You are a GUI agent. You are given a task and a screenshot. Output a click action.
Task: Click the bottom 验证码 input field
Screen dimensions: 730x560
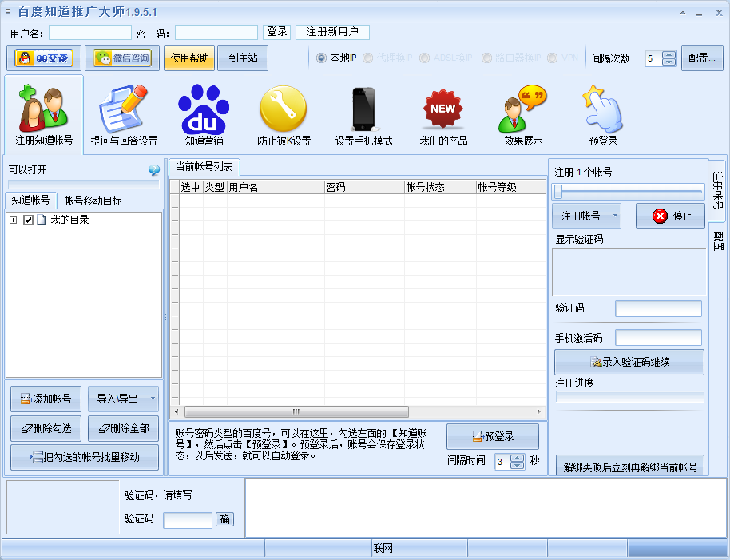coord(187,519)
